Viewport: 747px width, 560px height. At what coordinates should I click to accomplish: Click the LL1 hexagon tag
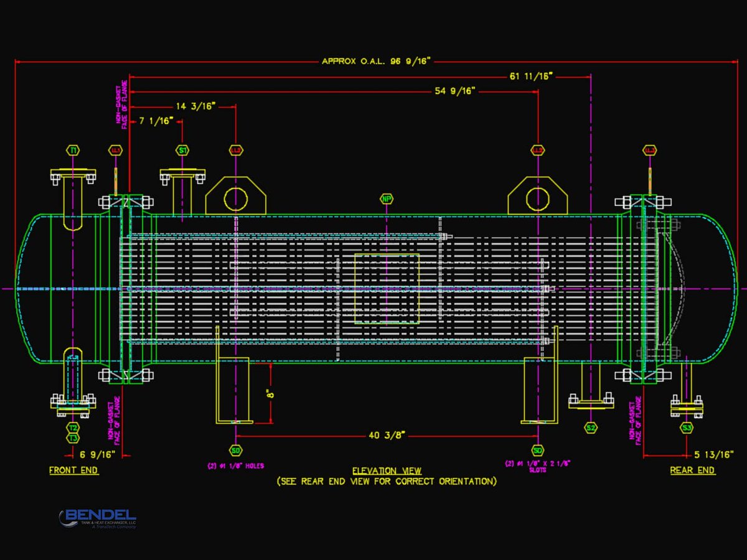click(115, 151)
